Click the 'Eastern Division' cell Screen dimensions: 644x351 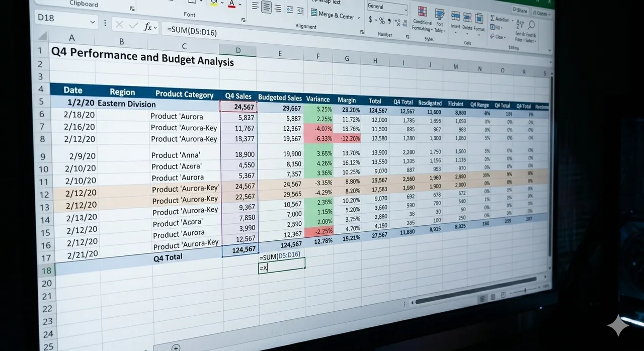126,104
